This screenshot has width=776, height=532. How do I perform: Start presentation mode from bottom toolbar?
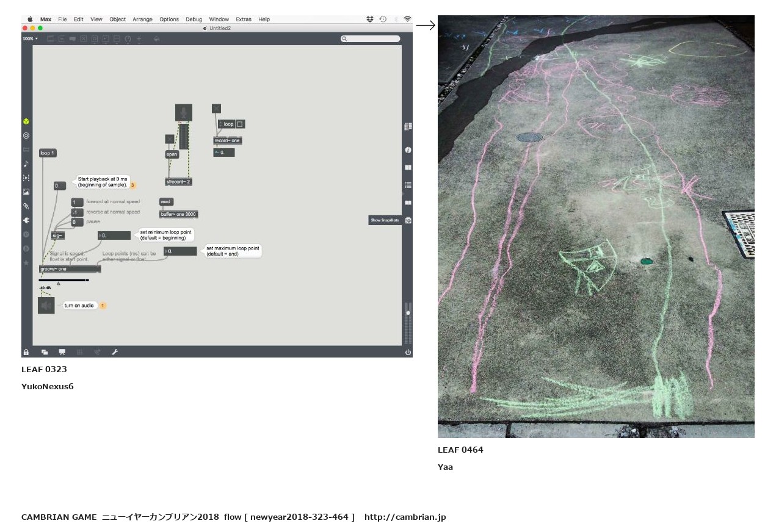point(62,352)
